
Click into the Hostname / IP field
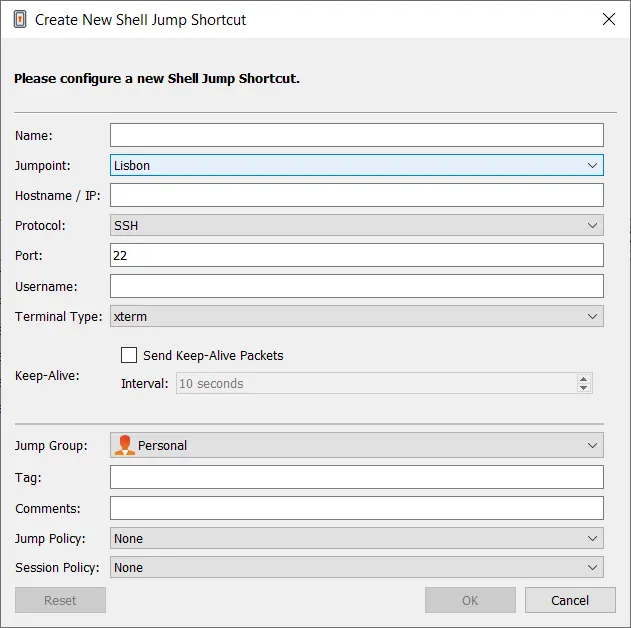[x=357, y=195]
